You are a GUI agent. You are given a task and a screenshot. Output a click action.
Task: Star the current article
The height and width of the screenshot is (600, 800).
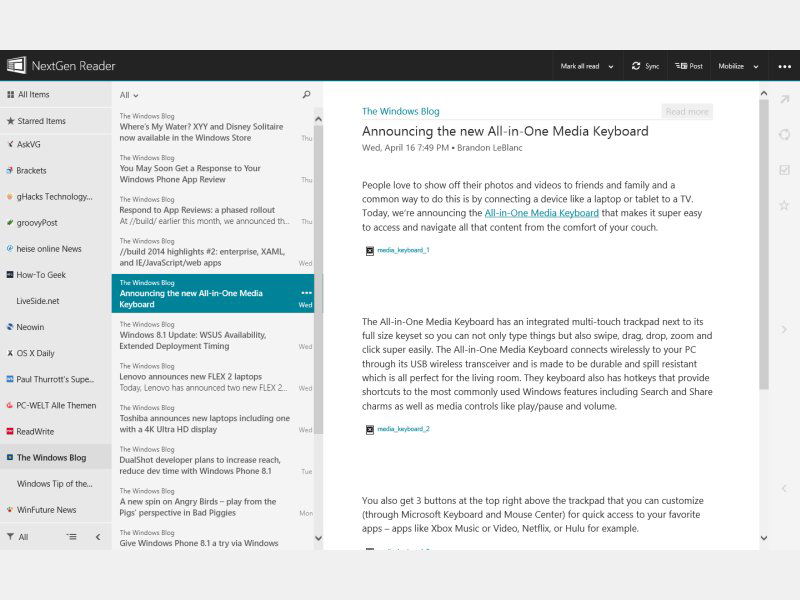click(x=784, y=206)
